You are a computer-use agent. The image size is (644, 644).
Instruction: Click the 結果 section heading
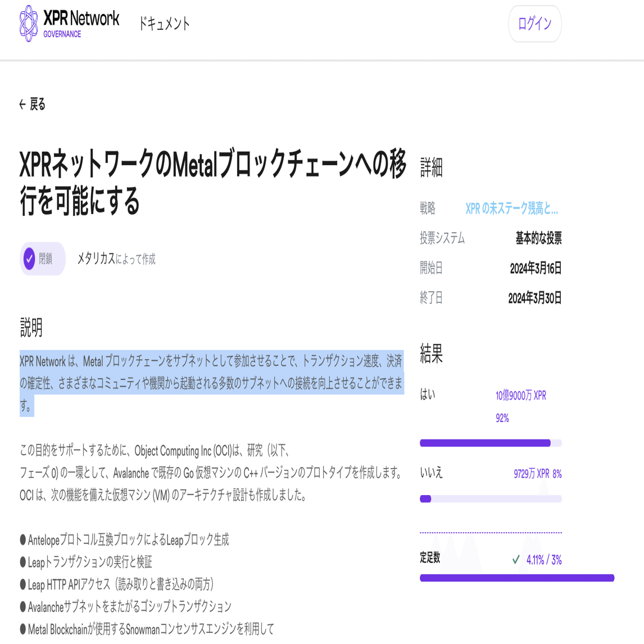pyautogui.click(x=431, y=353)
